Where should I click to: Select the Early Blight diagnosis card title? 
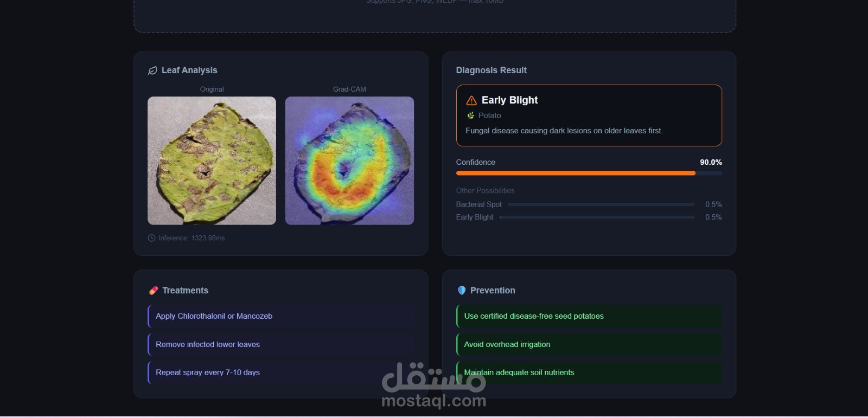(x=509, y=100)
